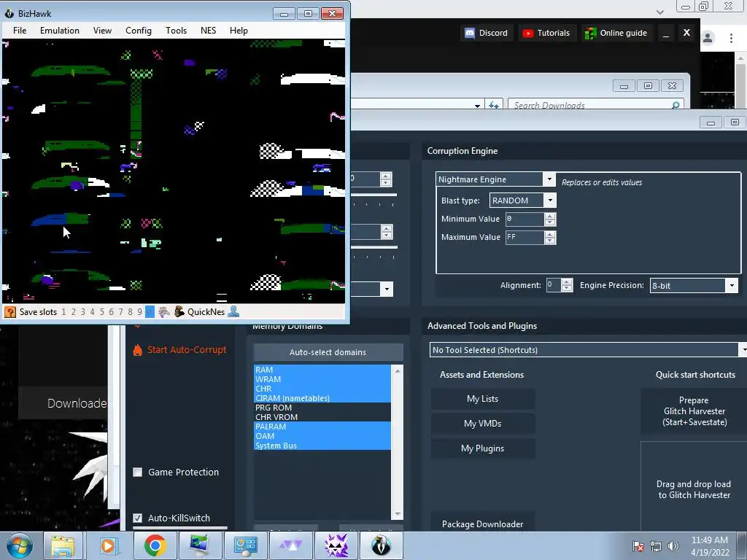Viewport: 747px width, 560px height.
Task: Click Minimum Value stepper arrows
Action: [x=550, y=219]
